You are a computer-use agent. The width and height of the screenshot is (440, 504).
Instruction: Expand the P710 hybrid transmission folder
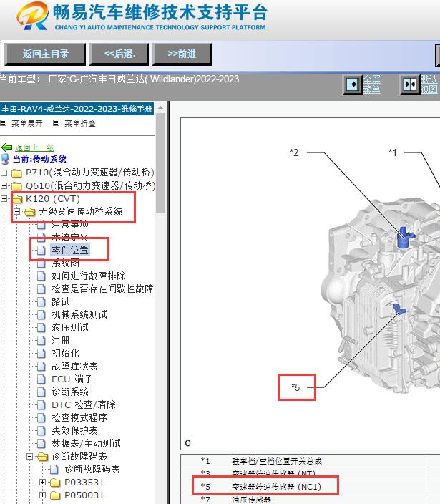[x=4, y=173]
